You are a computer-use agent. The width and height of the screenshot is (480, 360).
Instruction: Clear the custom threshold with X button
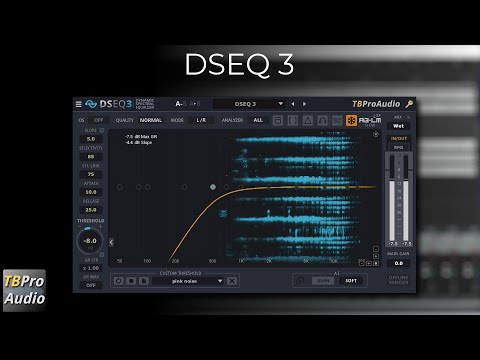232,281
